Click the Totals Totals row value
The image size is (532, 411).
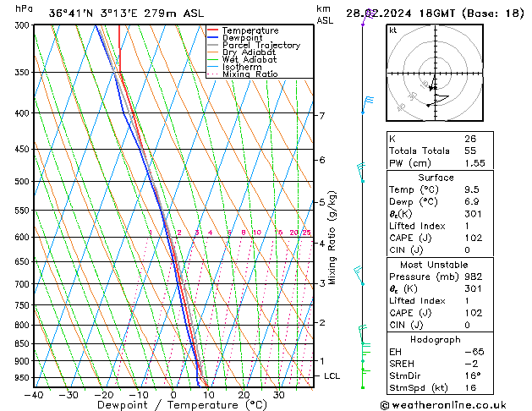pos(469,150)
